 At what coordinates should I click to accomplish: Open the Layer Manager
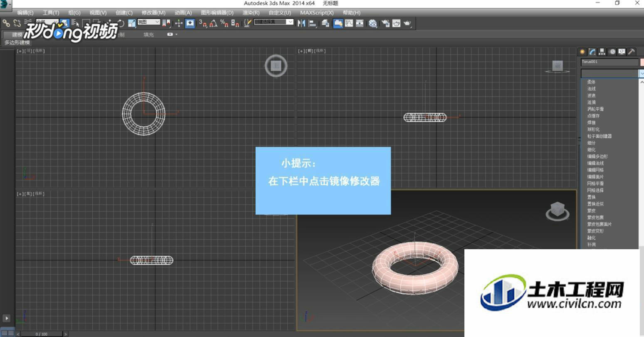point(326,23)
